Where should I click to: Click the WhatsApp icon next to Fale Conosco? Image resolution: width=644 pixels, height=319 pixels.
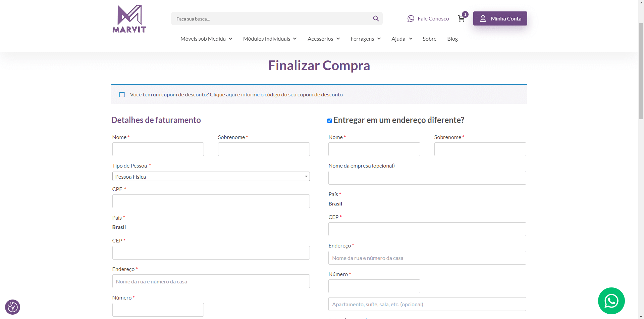pyautogui.click(x=411, y=18)
